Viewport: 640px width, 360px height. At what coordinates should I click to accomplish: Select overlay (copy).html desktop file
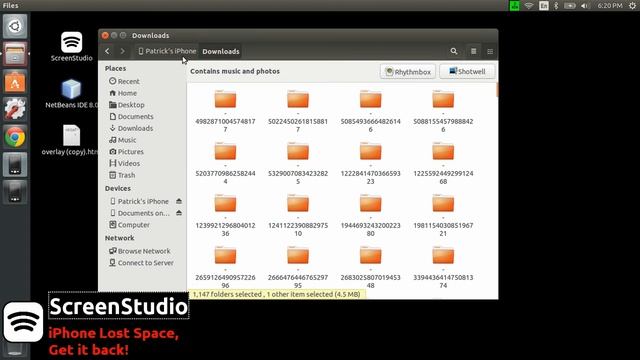click(71, 140)
